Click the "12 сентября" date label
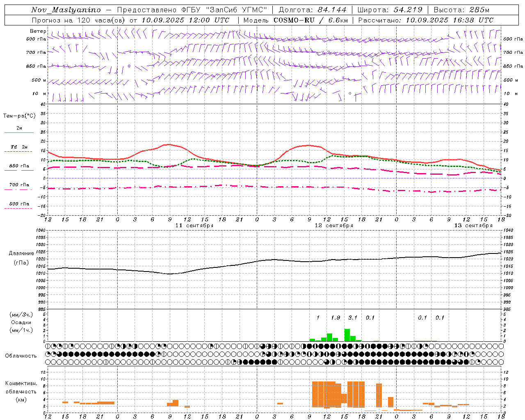Screen dimensions: 525x420 point(334,226)
